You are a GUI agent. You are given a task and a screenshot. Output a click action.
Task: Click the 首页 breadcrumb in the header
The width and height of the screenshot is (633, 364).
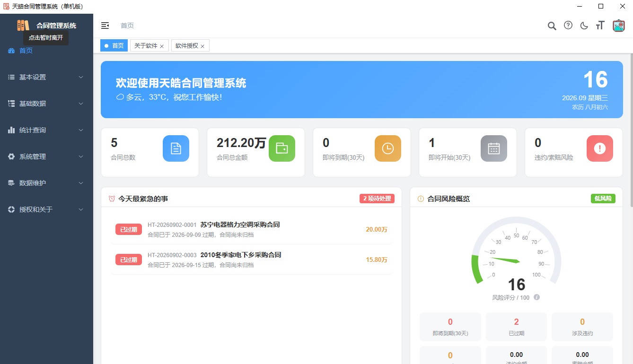127,26
